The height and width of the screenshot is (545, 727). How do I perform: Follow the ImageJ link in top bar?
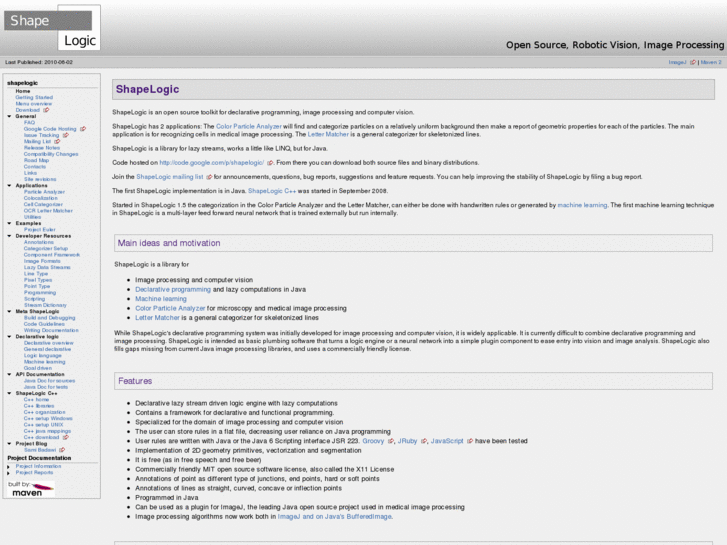coord(677,62)
